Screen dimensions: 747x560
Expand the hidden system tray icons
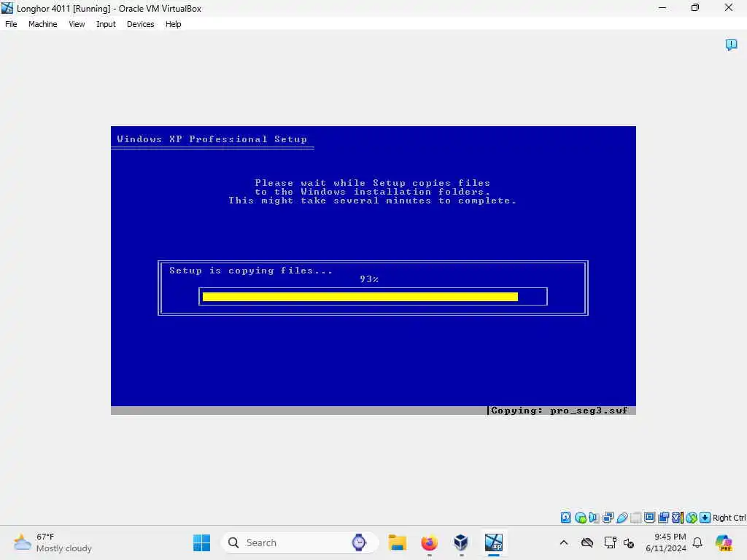(564, 542)
